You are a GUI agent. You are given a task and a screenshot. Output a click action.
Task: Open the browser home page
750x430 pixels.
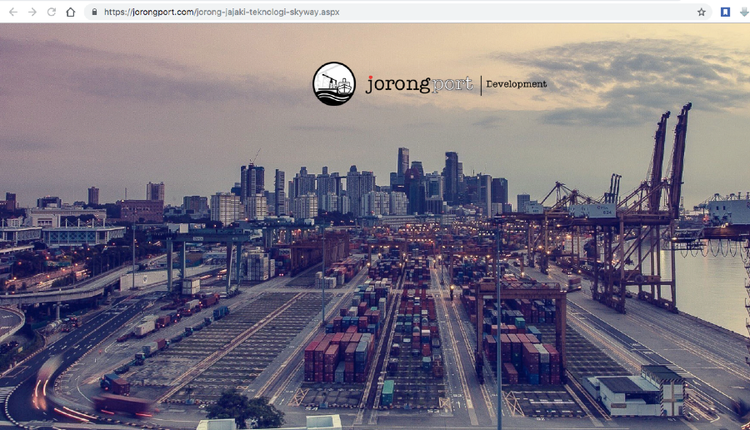click(71, 12)
